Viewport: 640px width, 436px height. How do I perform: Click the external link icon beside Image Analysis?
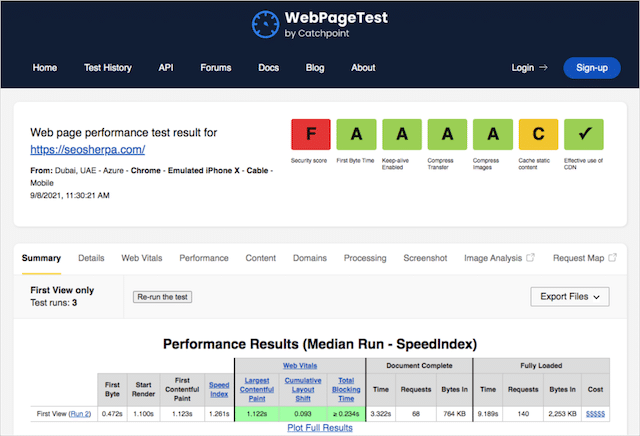pyautogui.click(x=530, y=258)
